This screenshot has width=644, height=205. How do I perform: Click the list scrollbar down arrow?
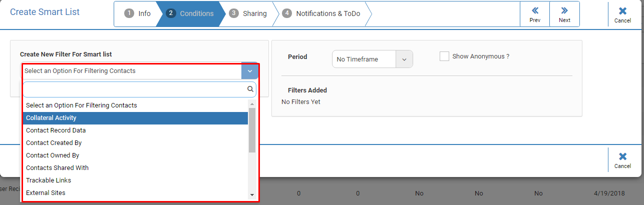pyautogui.click(x=252, y=194)
